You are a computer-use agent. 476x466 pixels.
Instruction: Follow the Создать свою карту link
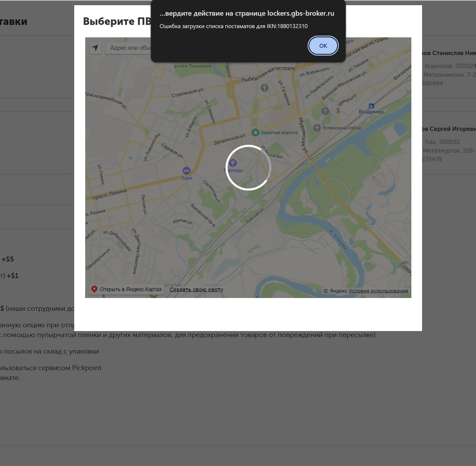pyautogui.click(x=196, y=289)
